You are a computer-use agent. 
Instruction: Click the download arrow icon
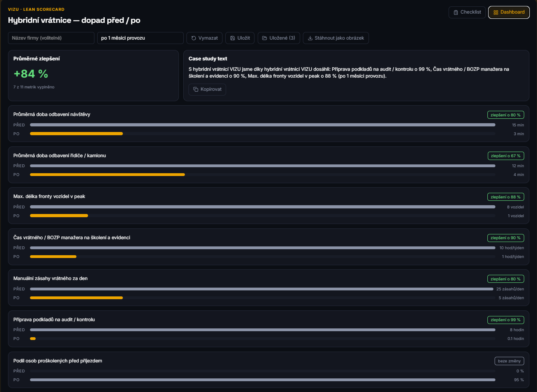[310, 38]
